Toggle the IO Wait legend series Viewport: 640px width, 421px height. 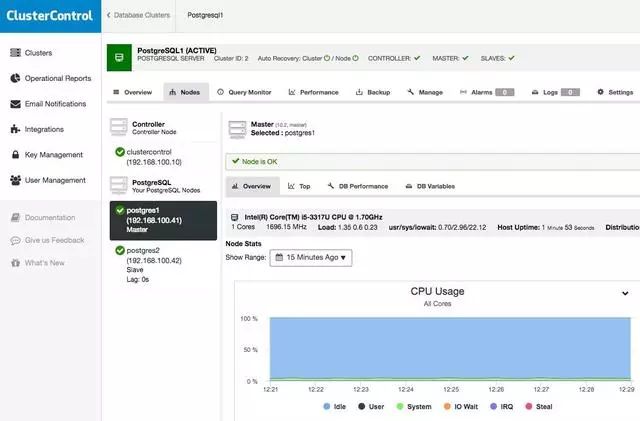click(x=460, y=406)
